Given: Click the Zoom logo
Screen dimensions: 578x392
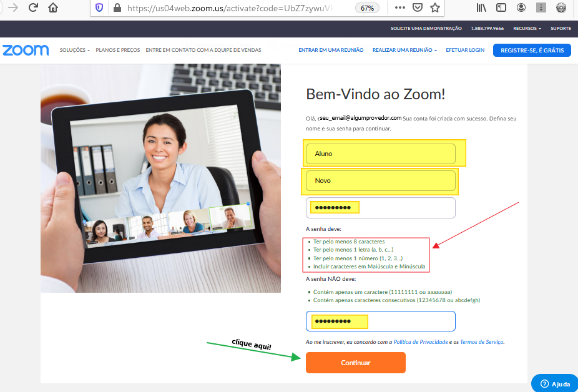Looking at the screenshot, I should click(26, 50).
